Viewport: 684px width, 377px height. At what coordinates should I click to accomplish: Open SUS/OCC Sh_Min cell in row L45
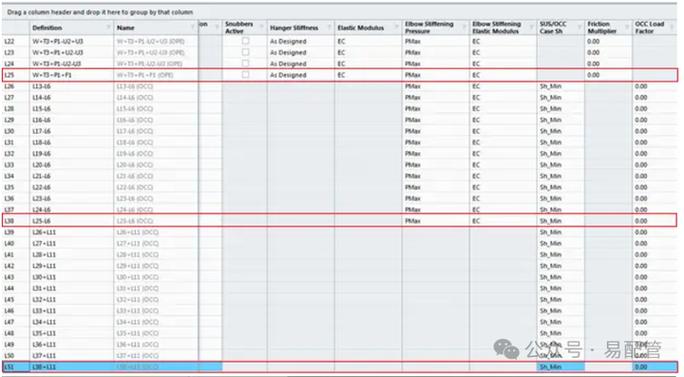click(x=561, y=299)
